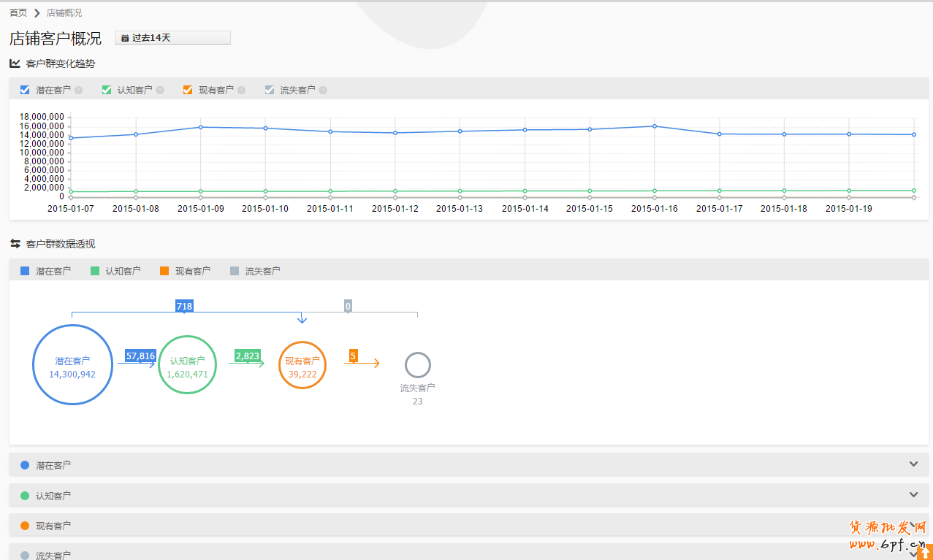933x560 pixels.
Task: Open the 过去14天 date range dropdown
Action: point(172,38)
